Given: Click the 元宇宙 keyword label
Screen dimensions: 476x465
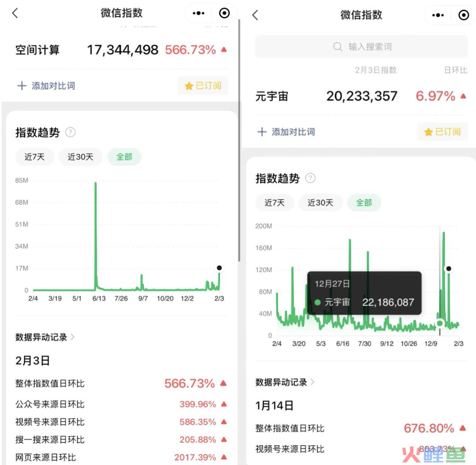Looking at the screenshot, I should click(x=271, y=96).
